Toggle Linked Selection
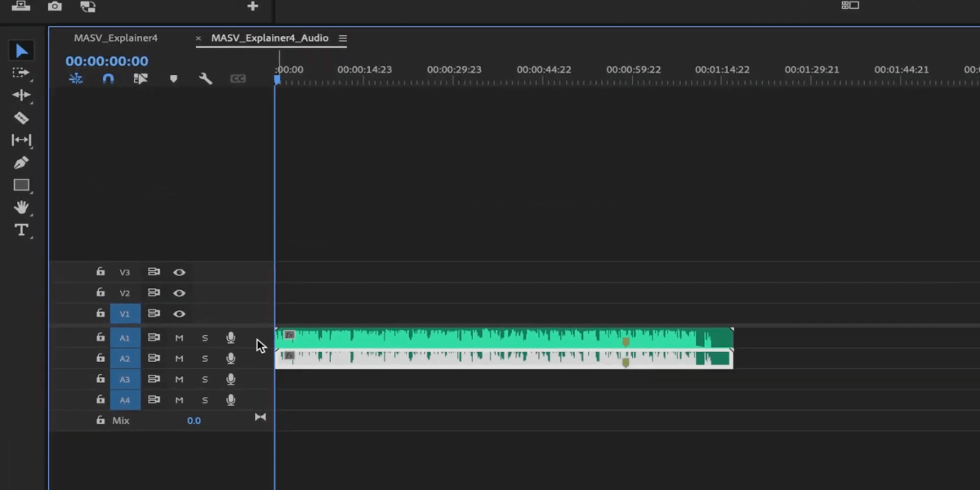The image size is (980, 490). coord(140,79)
